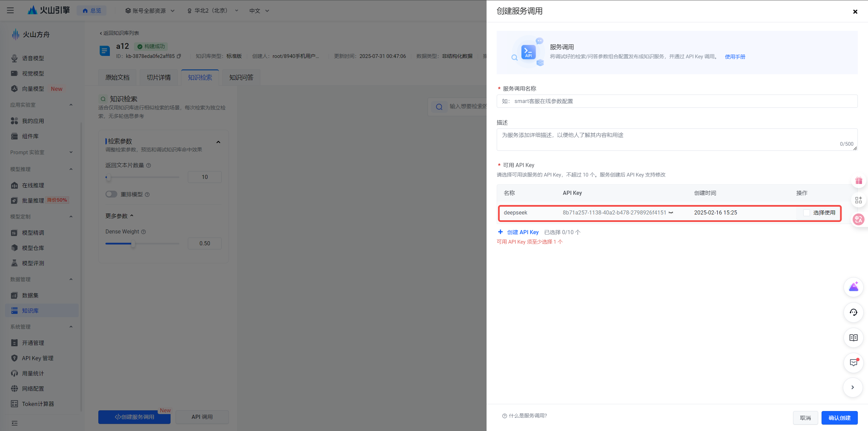Go to 总览 overview
This screenshot has width=868, height=431.
92,11
